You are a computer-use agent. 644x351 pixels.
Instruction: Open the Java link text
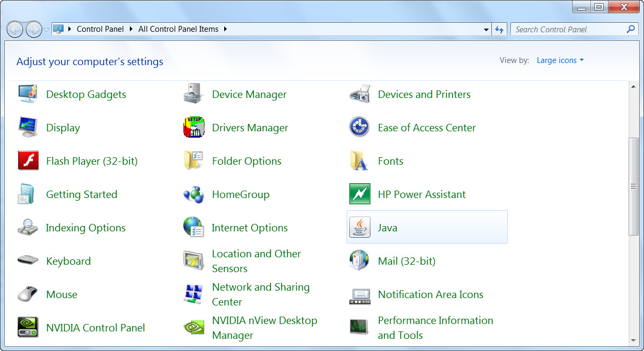click(387, 228)
